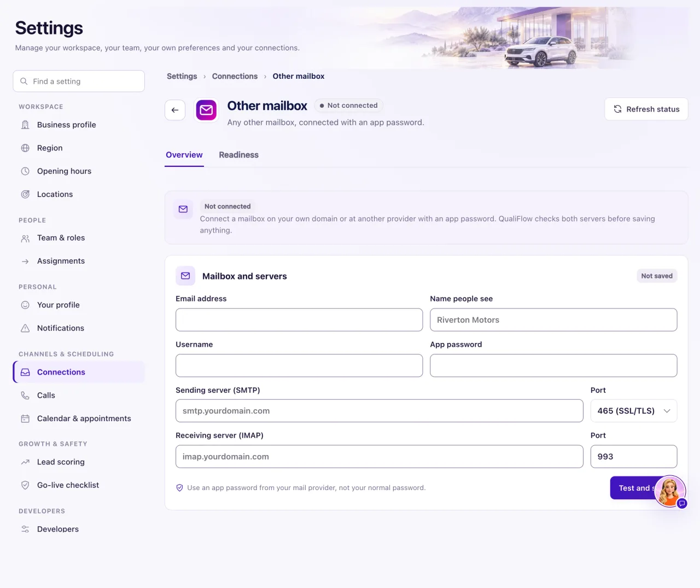
Task: Open the chat assistant avatar
Action: click(670, 491)
